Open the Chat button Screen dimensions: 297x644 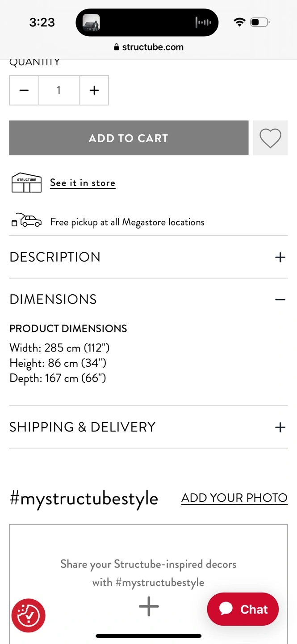click(x=243, y=609)
